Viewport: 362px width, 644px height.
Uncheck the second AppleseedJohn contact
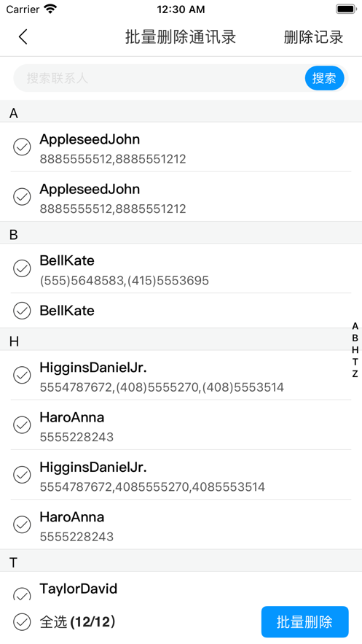pos(22,197)
